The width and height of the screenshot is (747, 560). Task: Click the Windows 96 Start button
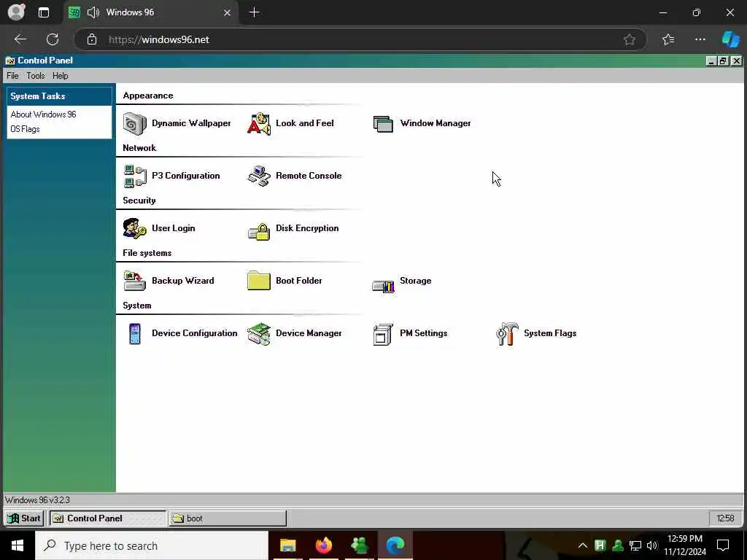click(24, 518)
